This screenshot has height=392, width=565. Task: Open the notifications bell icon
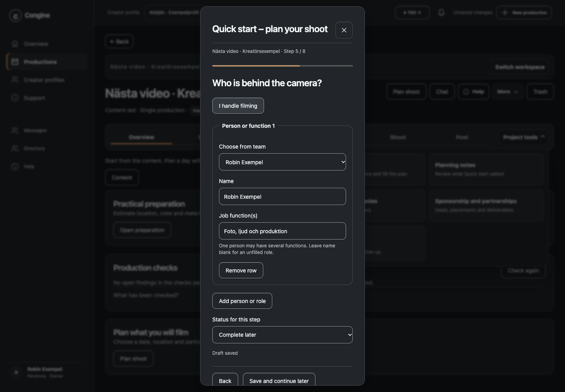pyautogui.click(x=441, y=13)
